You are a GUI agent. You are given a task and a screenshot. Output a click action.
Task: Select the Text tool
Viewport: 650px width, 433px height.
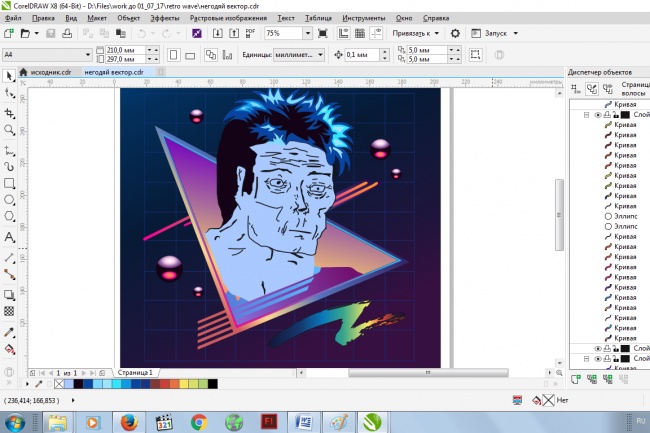point(9,237)
